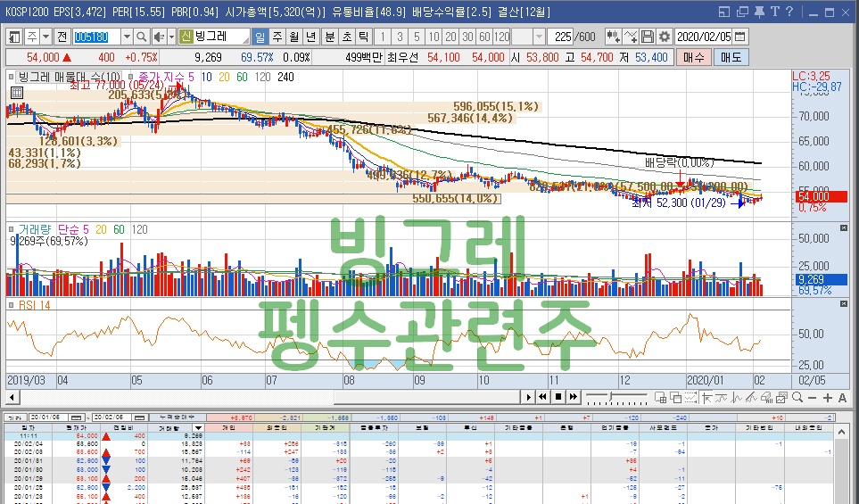Click the stop button in chart playback
This screenshot has width=859, height=504.
(x=558, y=397)
